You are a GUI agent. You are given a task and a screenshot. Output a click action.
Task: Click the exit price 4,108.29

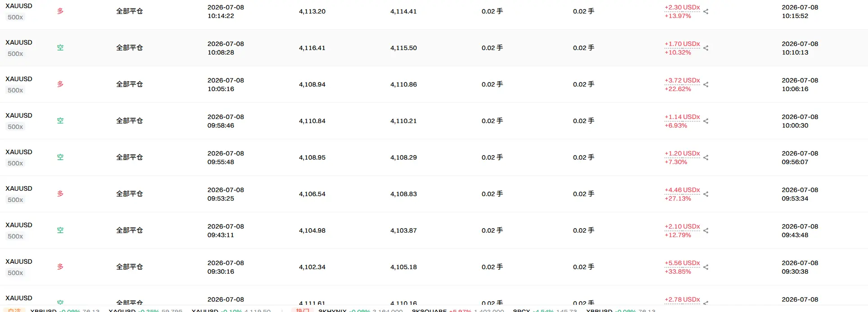tap(403, 157)
